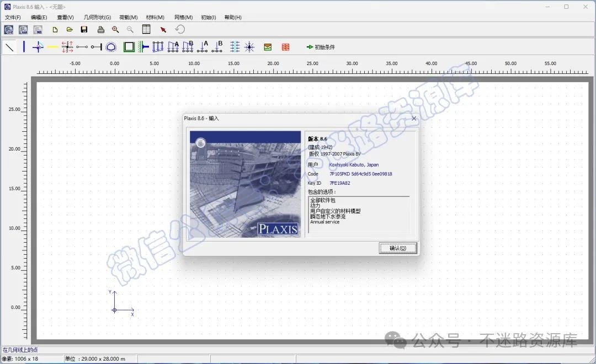Viewport: 596px width, 364px height.
Task: Open the tunnel designer tool
Action: [111, 47]
